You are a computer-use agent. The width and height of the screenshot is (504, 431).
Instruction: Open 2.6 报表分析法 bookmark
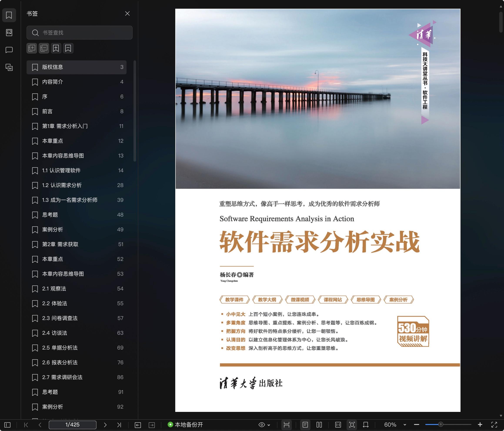(x=76, y=362)
